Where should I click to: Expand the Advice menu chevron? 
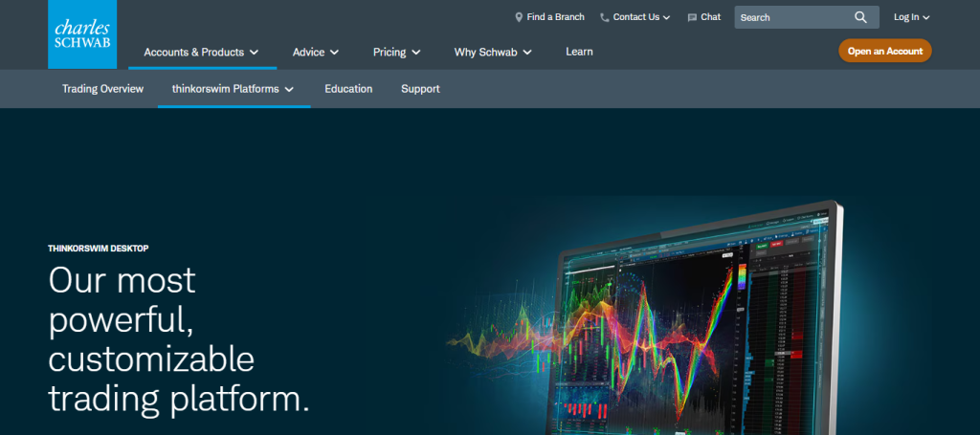point(334,53)
